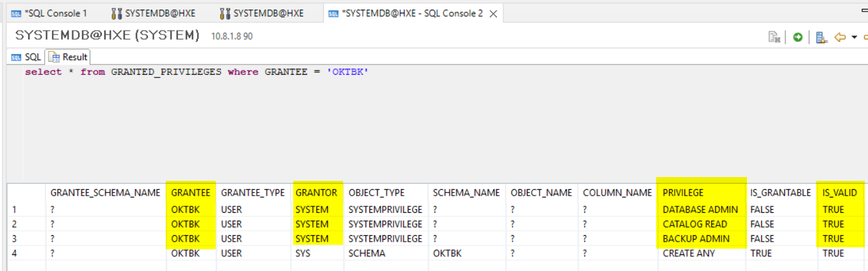The height and width of the screenshot is (271, 868).
Task: Click into the SQL statement editor text
Action: click(x=197, y=72)
